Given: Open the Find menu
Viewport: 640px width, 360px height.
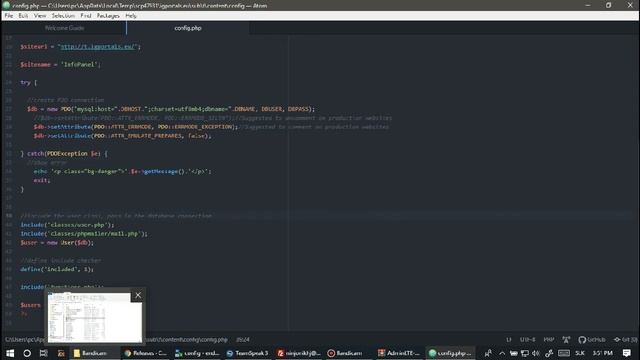Looking at the screenshot, I should 86,16.
